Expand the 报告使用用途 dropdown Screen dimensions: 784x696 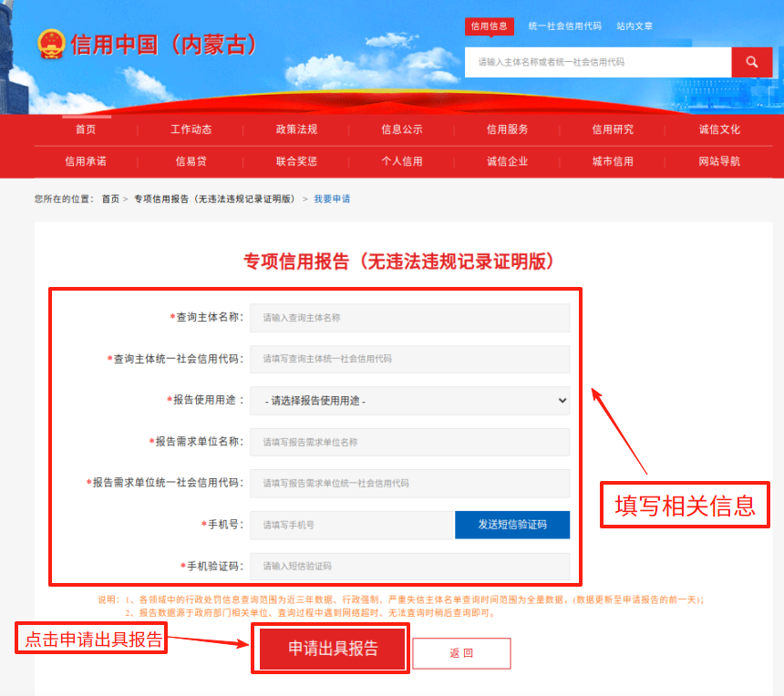point(409,401)
